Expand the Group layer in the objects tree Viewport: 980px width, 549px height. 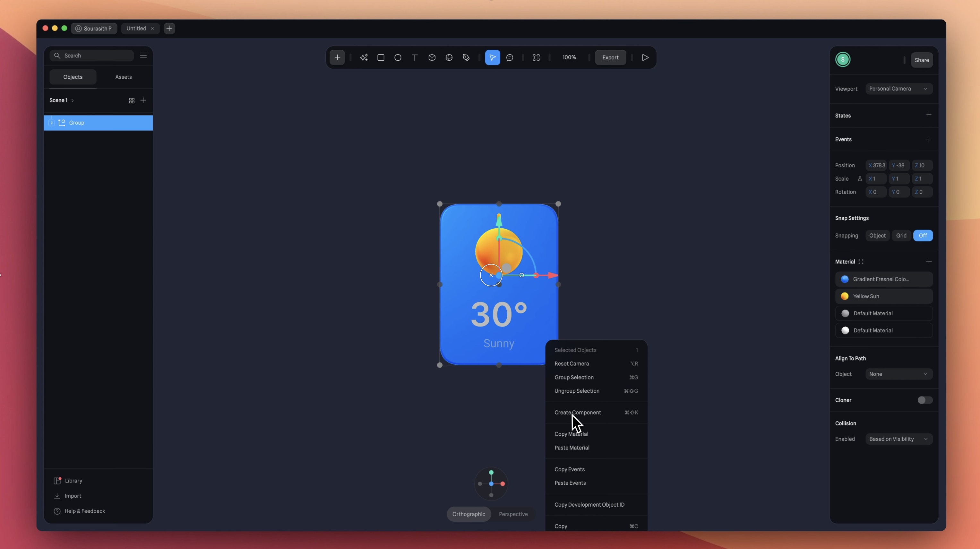coord(51,123)
